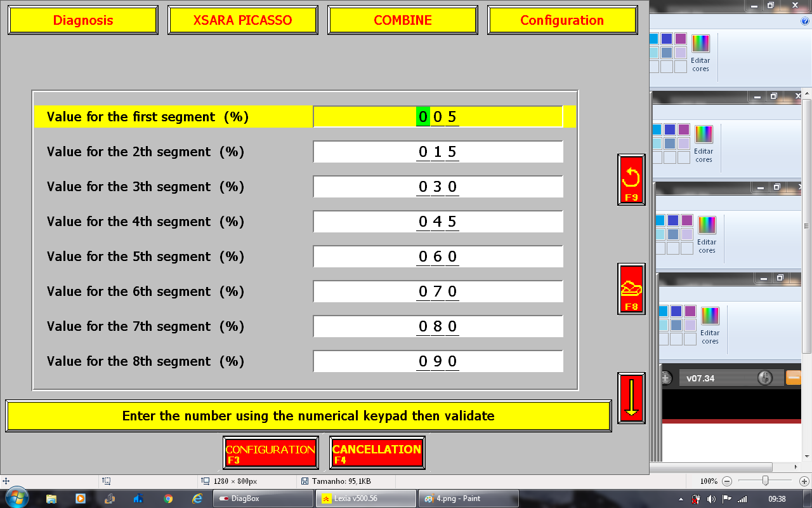Click the 5th segment value field
This screenshot has width=812, height=508.
(x=438, y=257)
